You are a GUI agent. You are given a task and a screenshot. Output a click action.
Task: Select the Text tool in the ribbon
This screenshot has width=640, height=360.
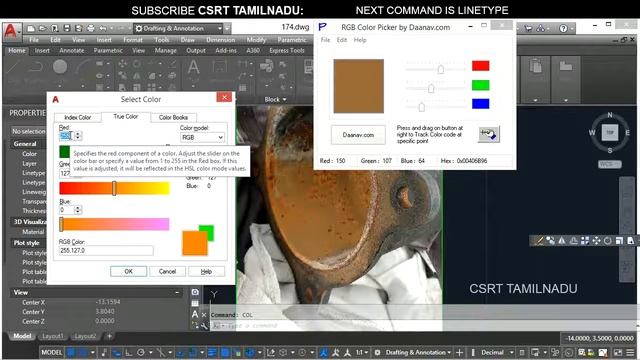[x=193, y=67]
